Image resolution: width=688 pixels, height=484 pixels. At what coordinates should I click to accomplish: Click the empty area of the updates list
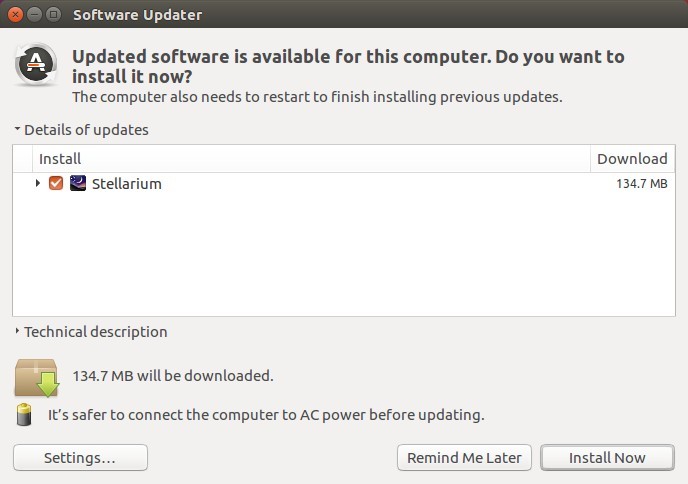click(x=344, y=255)
